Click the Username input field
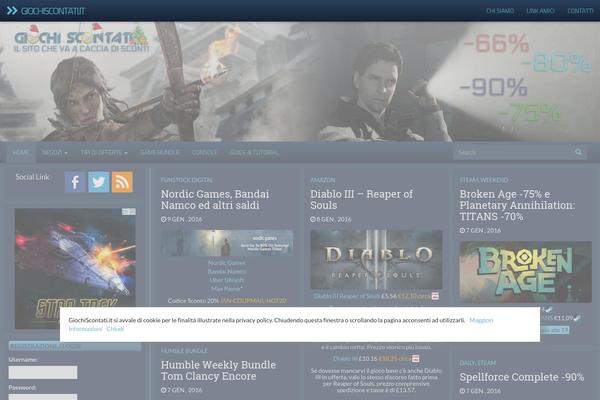 pyautogui.click(x=43, y=372)
